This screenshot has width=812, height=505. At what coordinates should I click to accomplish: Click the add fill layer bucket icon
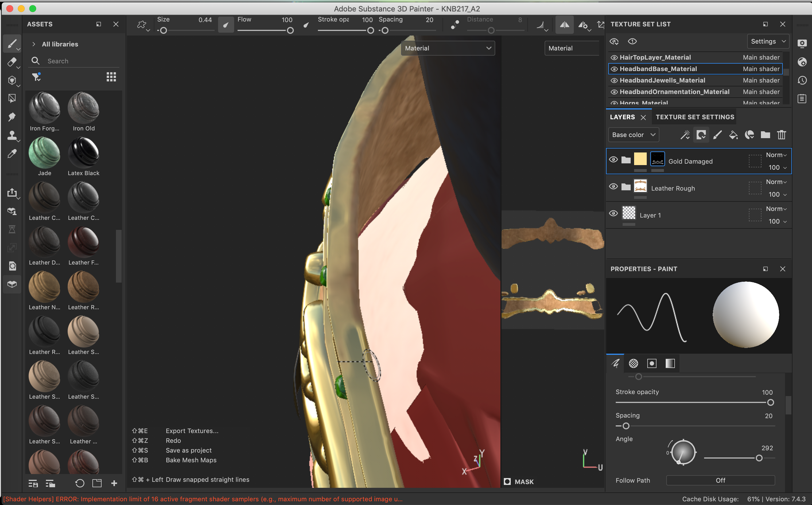click(733, 135)
